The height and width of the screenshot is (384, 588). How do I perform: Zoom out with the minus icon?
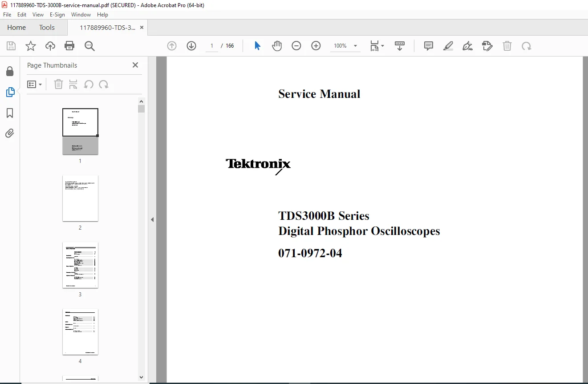coord(296,46)
